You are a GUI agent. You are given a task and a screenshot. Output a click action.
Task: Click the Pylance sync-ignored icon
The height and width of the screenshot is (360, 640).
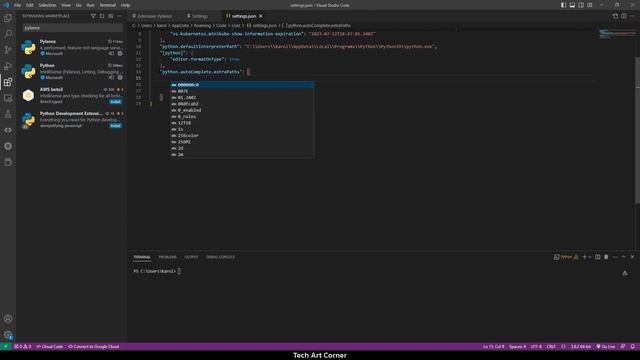pos(111,53)
